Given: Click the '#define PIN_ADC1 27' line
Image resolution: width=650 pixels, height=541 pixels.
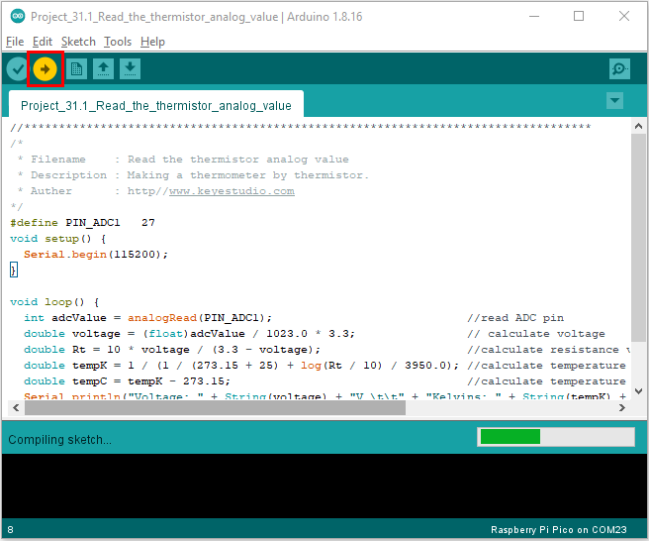Looking at the screenshot, I should point(82,223).
